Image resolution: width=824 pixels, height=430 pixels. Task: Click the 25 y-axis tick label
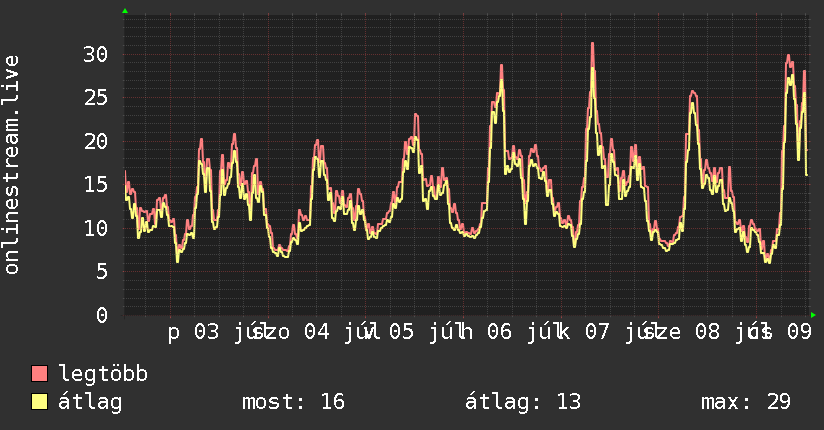[x=96, y=98]
